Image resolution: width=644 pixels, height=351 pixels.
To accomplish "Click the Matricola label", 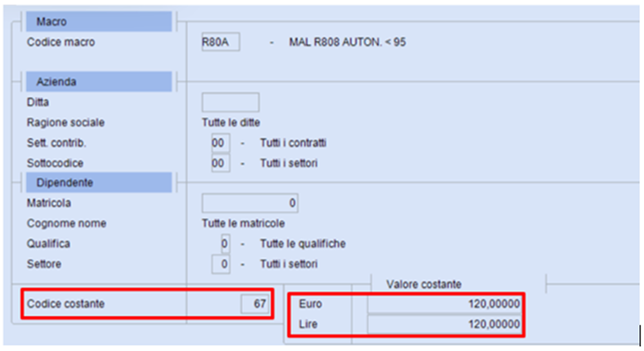I will 49,202.
